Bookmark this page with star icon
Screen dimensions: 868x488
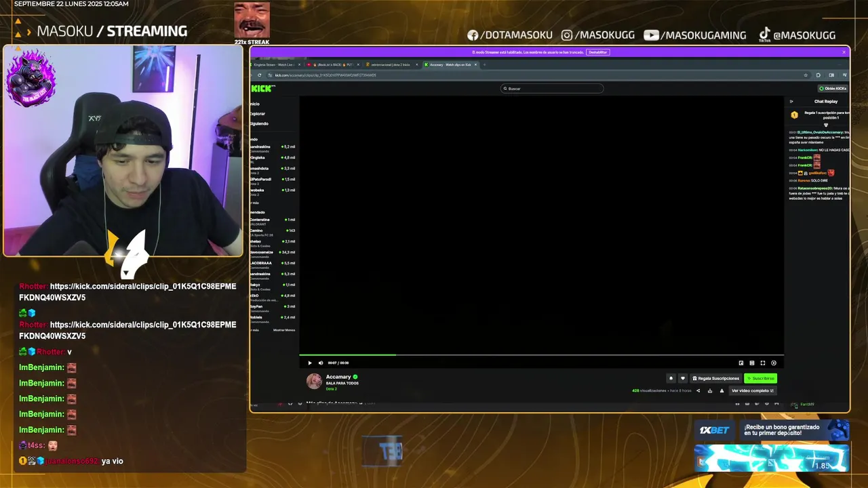click(x=806, y=75)
